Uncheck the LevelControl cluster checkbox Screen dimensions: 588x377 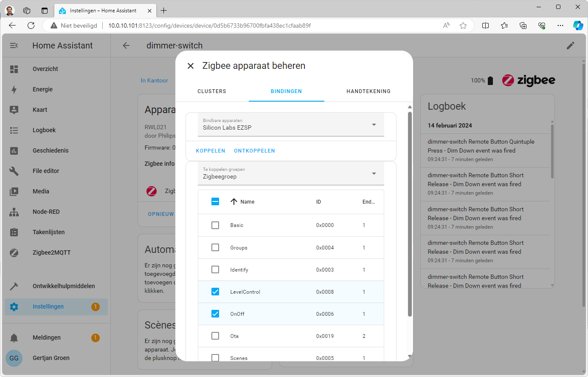point(215,292)
